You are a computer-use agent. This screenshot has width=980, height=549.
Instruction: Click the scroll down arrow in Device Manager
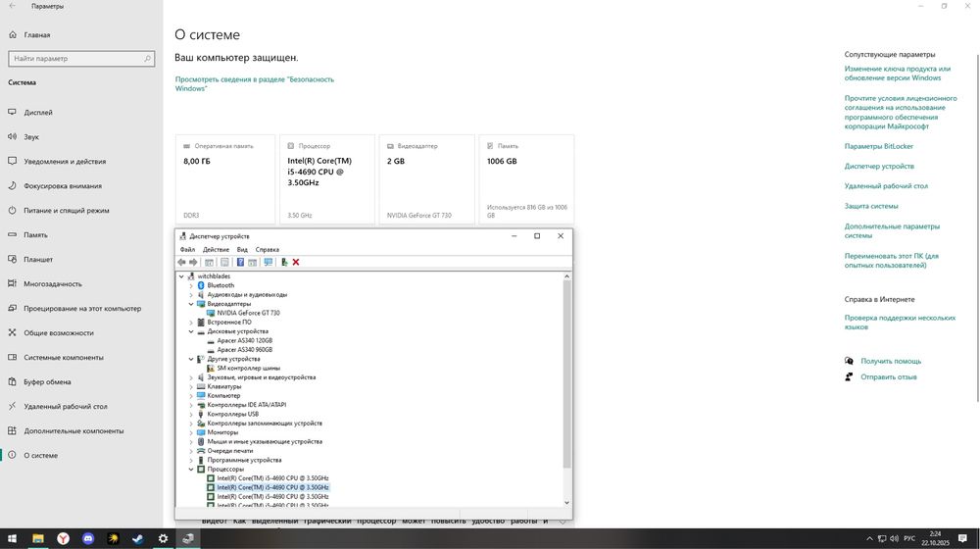(x=566, y=502)
